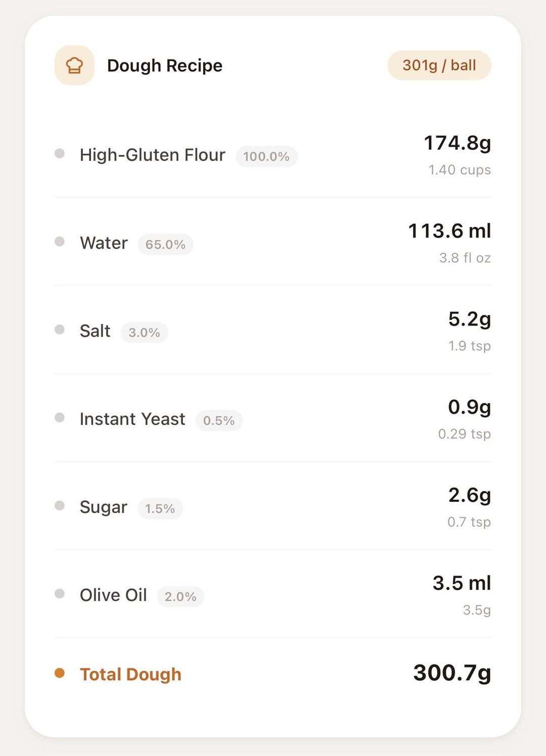
Task: Select the 65.0% water percentage pill
Action: (165, 245)
